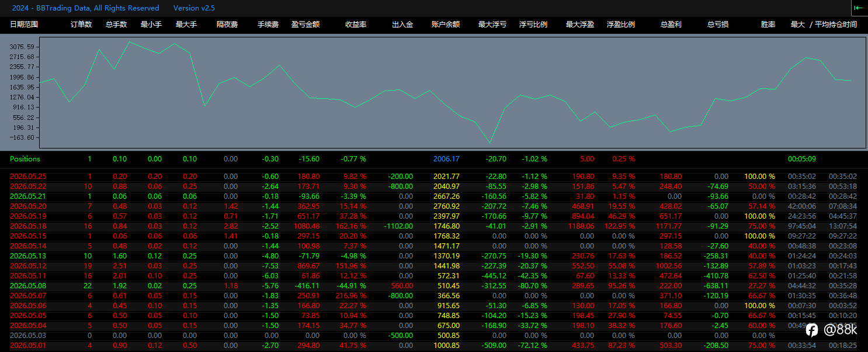Click the withdrawal cell -1102.00

pyautogui.click(x=398, y=226)
